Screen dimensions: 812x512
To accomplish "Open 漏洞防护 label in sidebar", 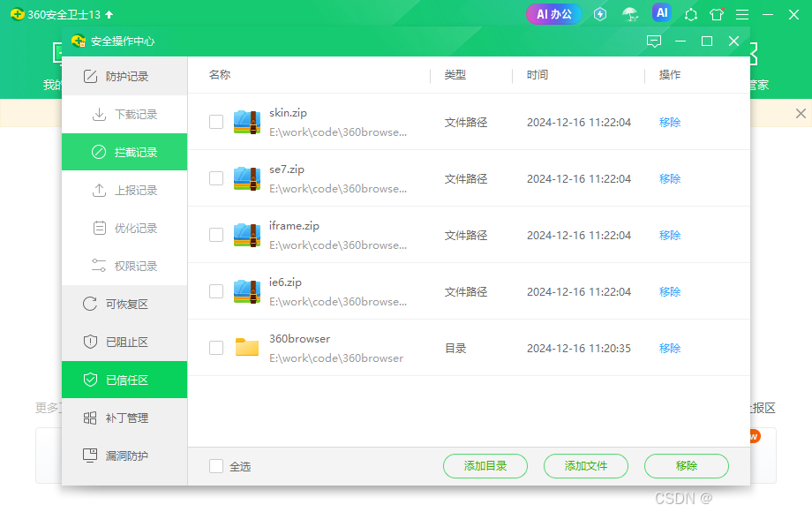I will (x=127, y=456).
